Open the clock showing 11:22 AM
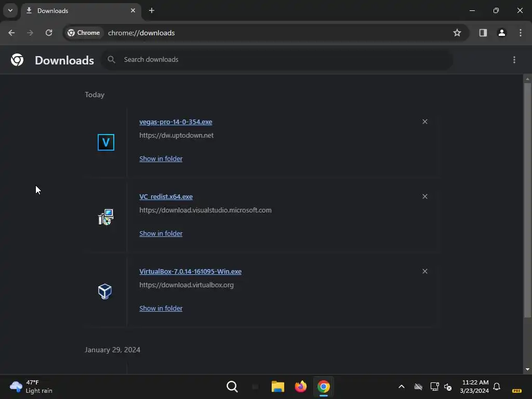 (474, 387)
